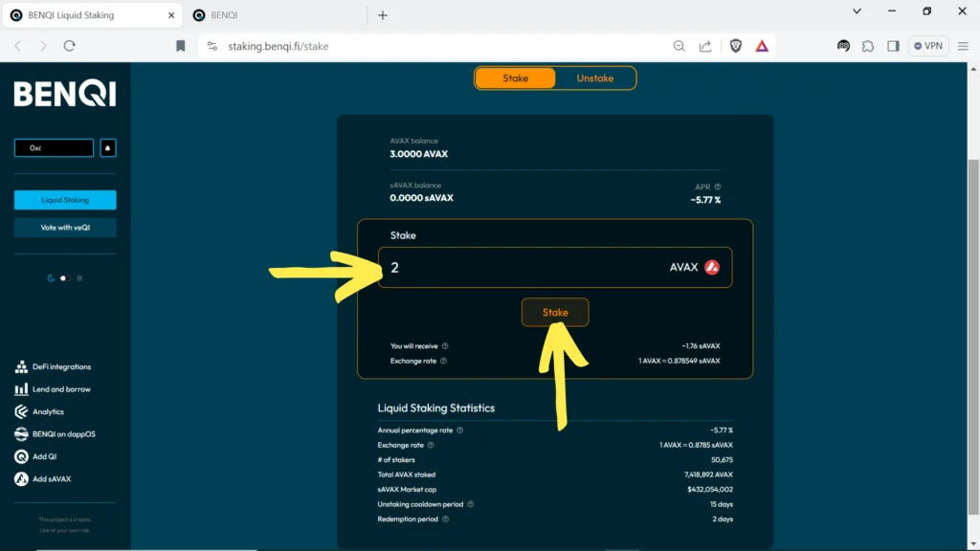Screen dimensions: 980x551
Task: Open the wallet address 0x box
Action: pyautogui.click(x=54, y=148)
